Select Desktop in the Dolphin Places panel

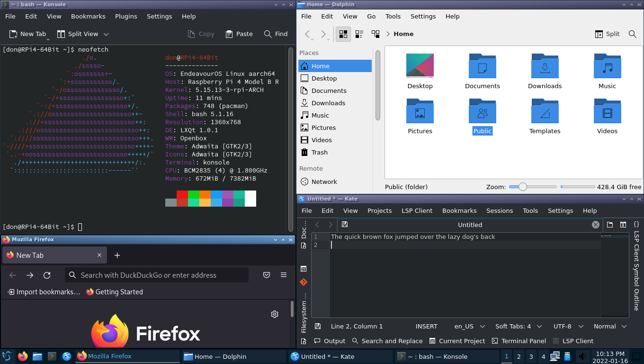click(x=335, y=78)
